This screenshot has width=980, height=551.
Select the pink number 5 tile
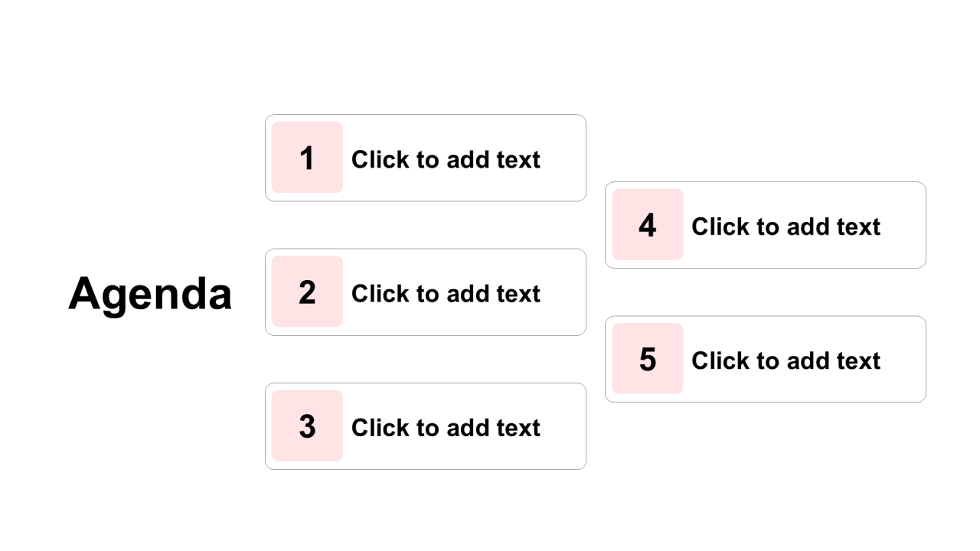647,359
